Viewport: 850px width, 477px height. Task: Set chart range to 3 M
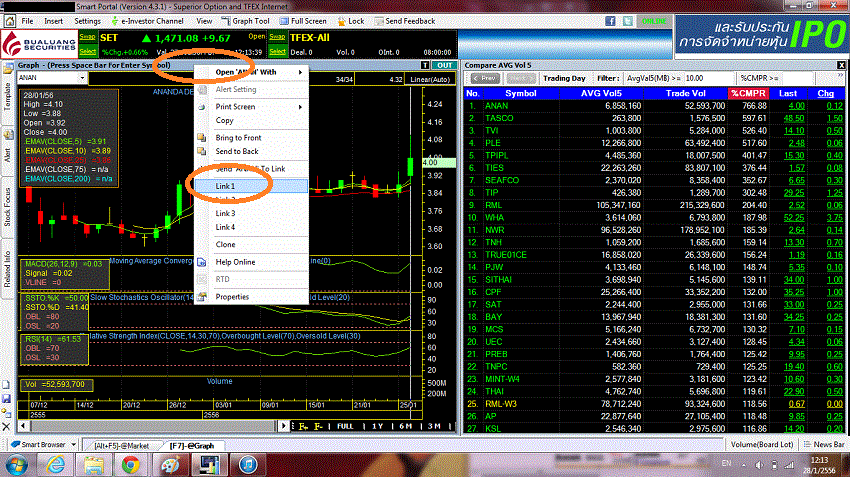(x=434, y=426)
